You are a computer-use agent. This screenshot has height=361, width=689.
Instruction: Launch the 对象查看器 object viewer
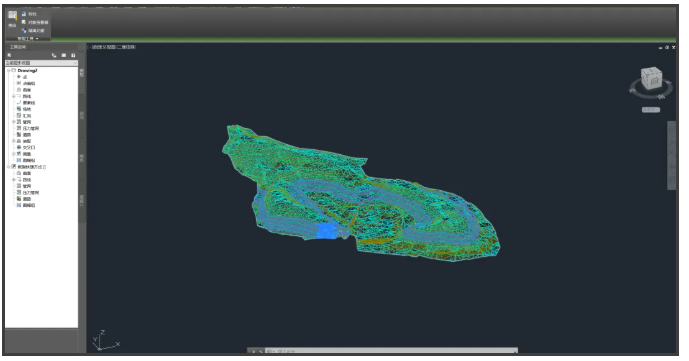pyautogui.click(x=35, y=22)
